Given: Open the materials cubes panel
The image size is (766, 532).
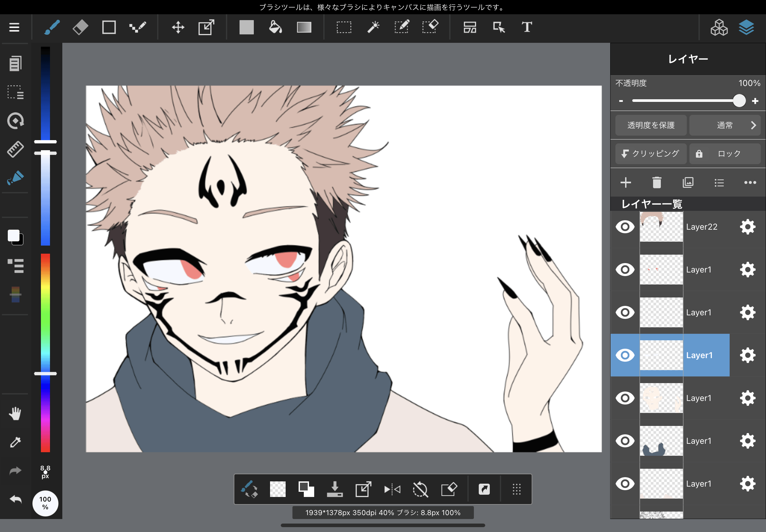Looking at the screenshot, I should click(x=719, y=27).
